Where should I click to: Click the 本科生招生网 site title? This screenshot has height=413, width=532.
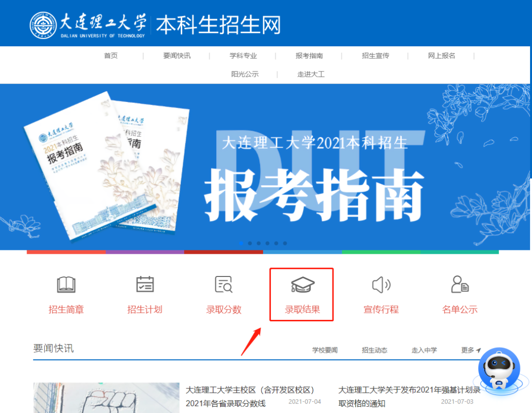click(x=219, y=25)
